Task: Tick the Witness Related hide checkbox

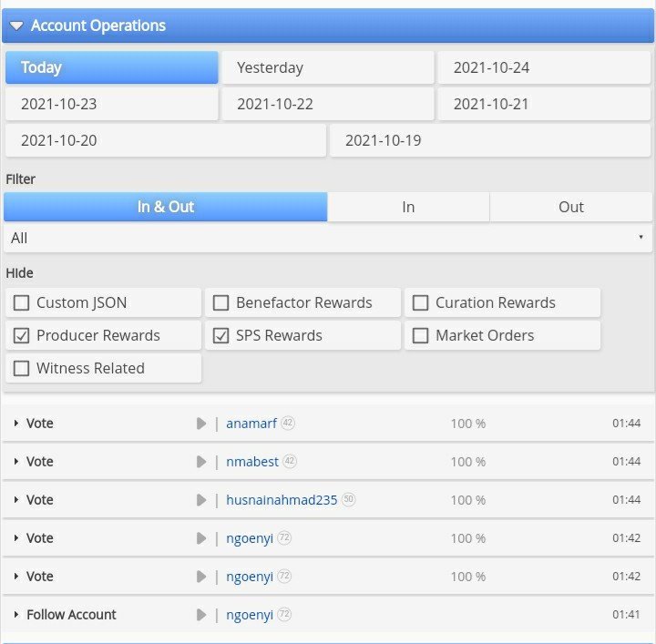Action: 21,368
